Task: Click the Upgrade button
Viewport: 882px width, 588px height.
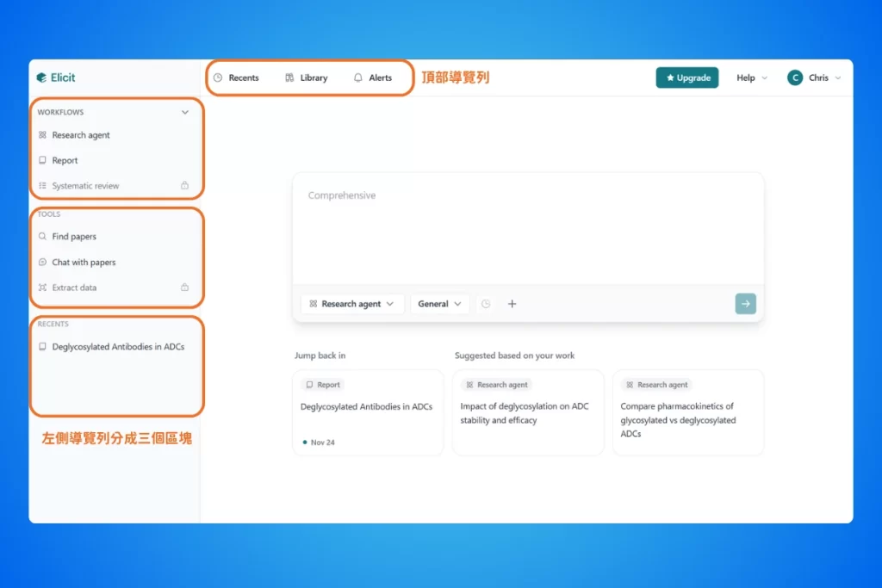Action: (686, 77)
